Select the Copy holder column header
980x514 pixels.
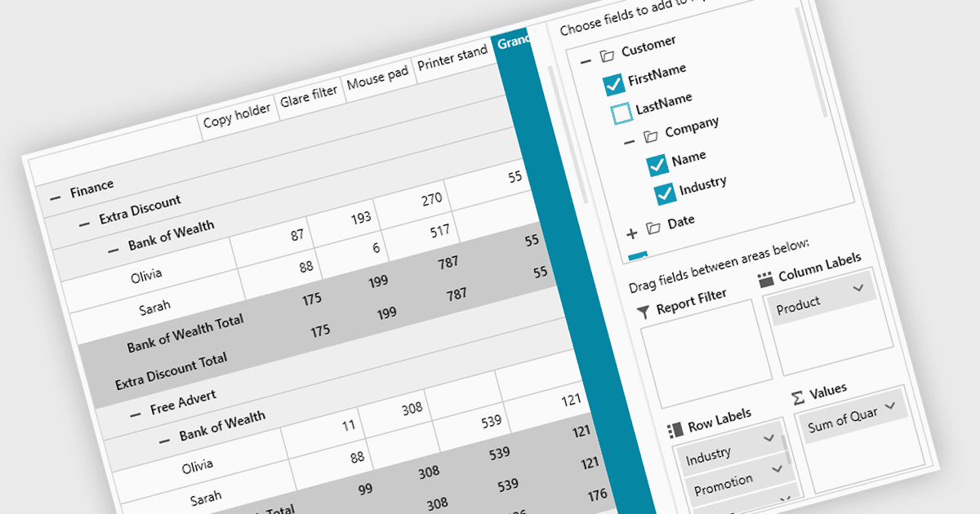[x=238, y=119]
